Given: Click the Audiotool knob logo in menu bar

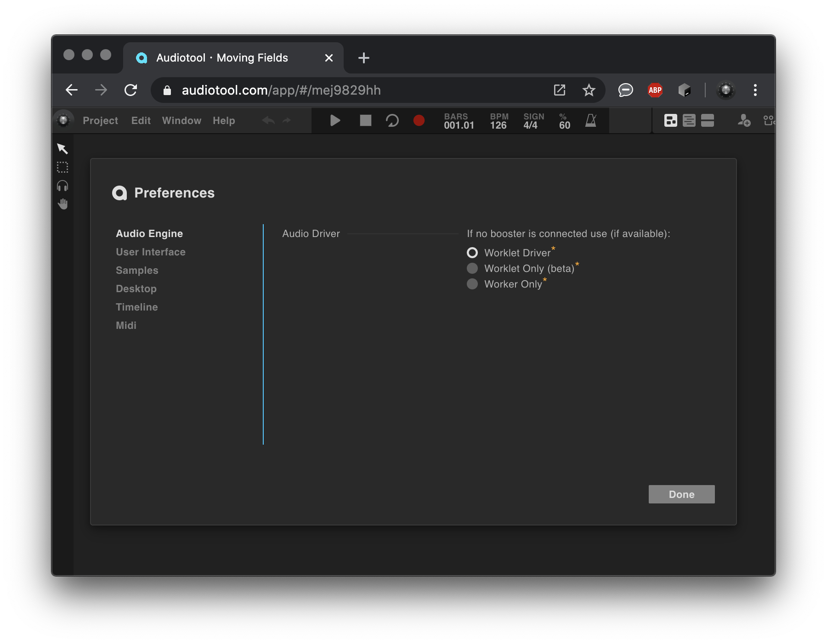Looking at the screenshot, I should (64, 120).
